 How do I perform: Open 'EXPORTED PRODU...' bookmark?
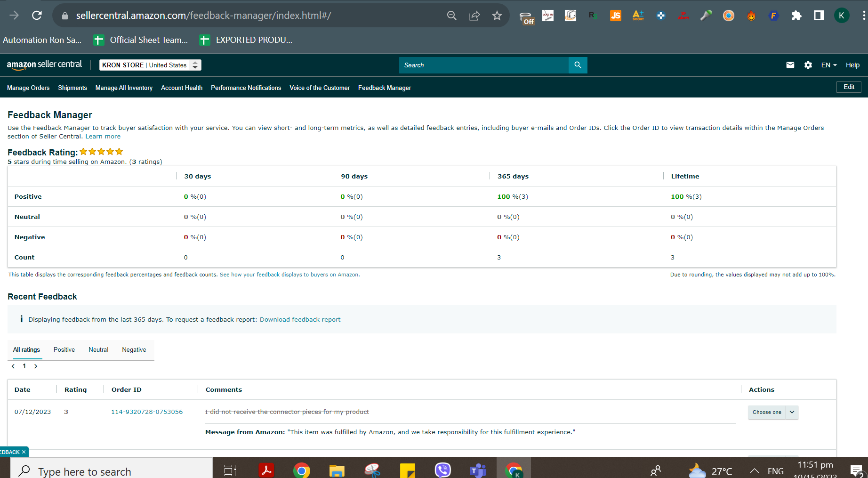tap(246, 40)
